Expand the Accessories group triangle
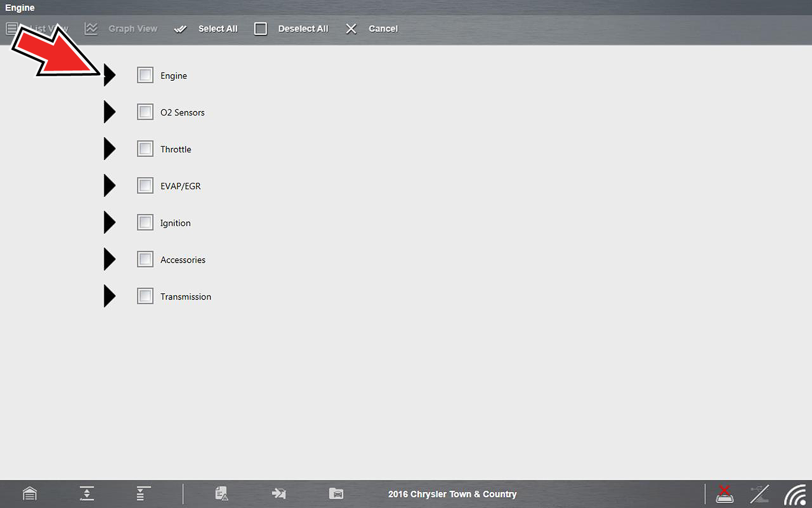 (109, 259)
